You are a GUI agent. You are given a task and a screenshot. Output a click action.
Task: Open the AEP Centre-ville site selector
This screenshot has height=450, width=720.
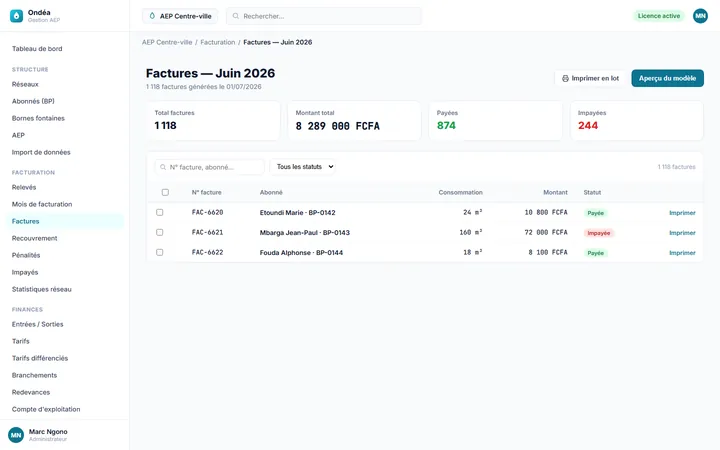tap(180, 16)
